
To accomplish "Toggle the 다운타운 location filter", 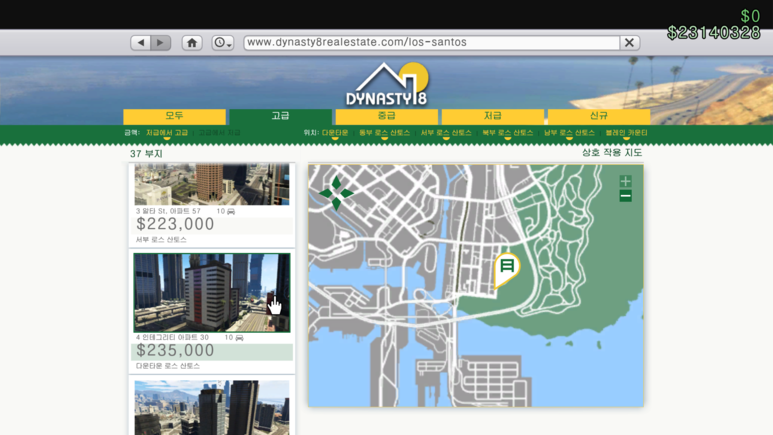I will click(x=335, y=133).
